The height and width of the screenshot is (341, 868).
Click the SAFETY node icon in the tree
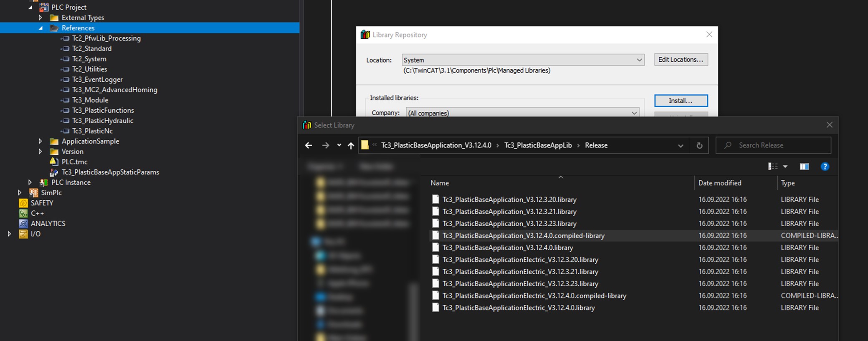point(23,203)
